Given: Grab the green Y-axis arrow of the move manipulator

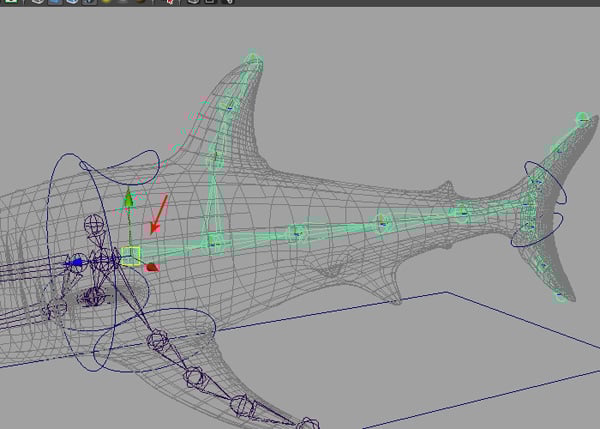Looking at the screenshot, I should click(129, 199).
